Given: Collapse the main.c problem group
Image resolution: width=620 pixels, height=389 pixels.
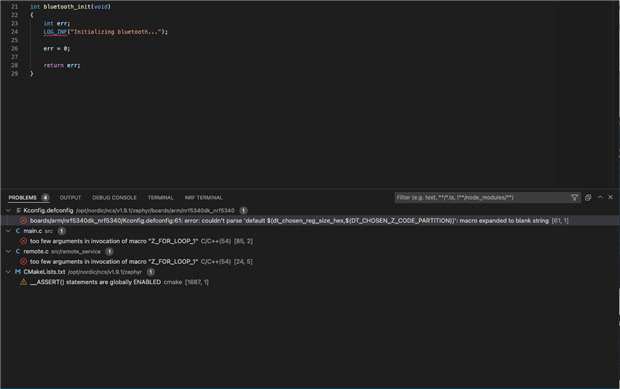Looking at the screenshot, I should click(x=8, y=231).
